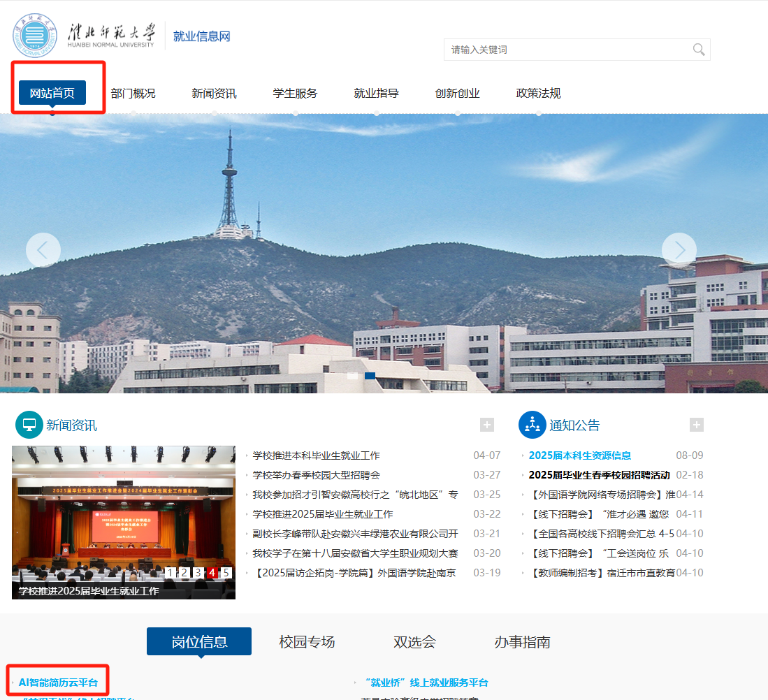Select the 创新创业 menu item
768x700 pixels.
(457, 92)
